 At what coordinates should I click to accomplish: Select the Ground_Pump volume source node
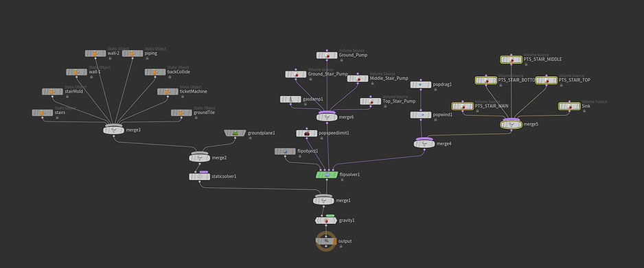tap(327, 55)
